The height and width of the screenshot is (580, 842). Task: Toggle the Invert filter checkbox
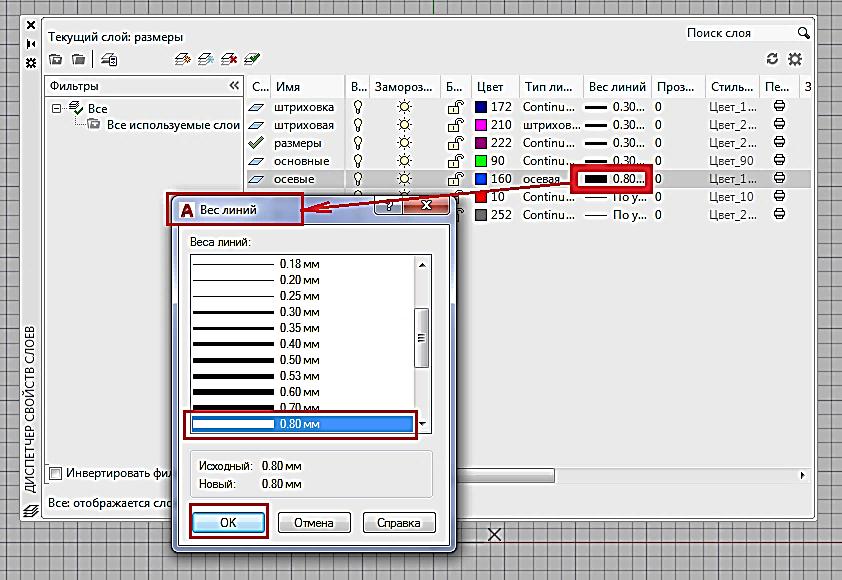pyautogui.click(x=56, y=473)
